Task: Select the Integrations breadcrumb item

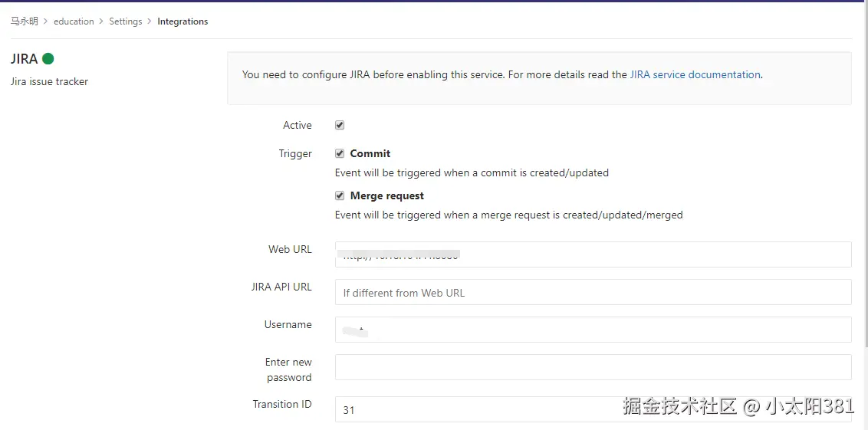Action: [182, 21]
